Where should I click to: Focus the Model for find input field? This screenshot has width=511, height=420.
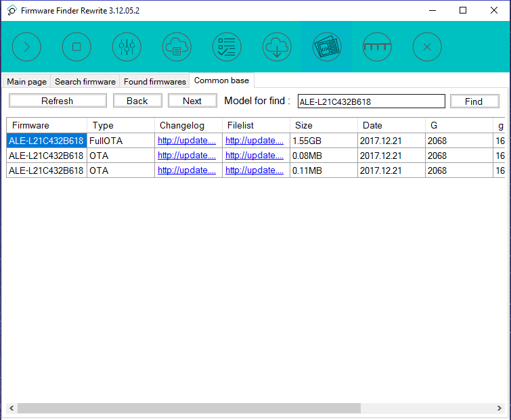371,101
